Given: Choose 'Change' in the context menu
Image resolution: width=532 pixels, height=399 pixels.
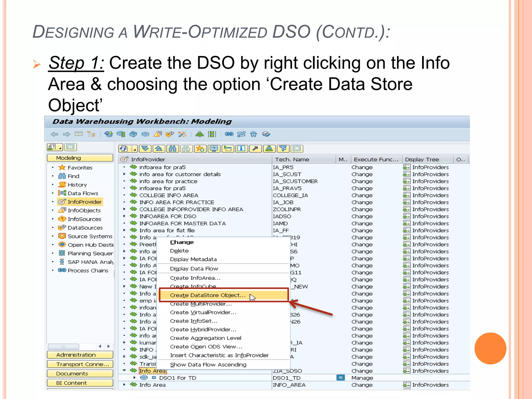Looking at the screenshot, I should pyautogui.click(x=182, y=242).
